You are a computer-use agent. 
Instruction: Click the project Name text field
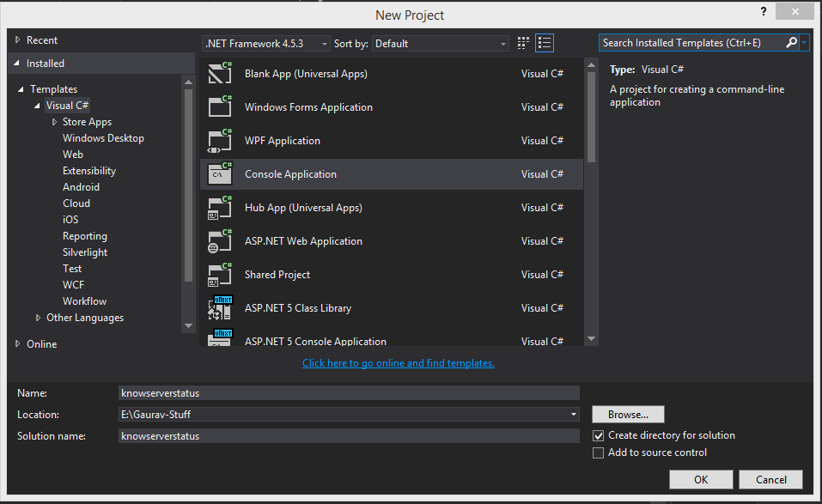[349, 393]
